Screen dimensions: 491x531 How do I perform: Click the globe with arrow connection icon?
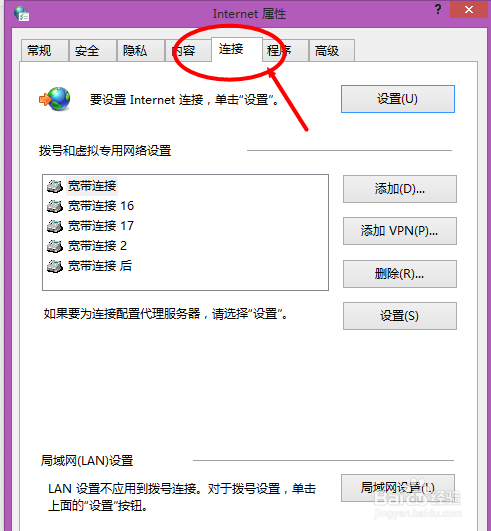[x=55, y=99]
